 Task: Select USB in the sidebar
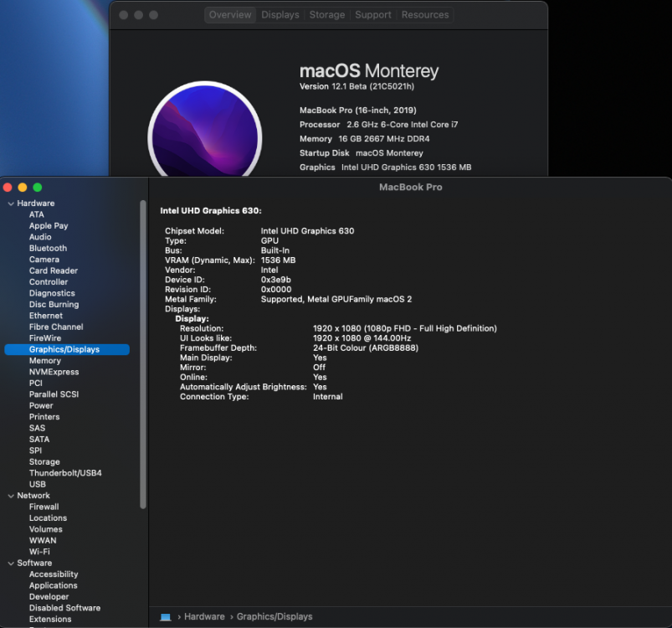click(x=38, y=484)
